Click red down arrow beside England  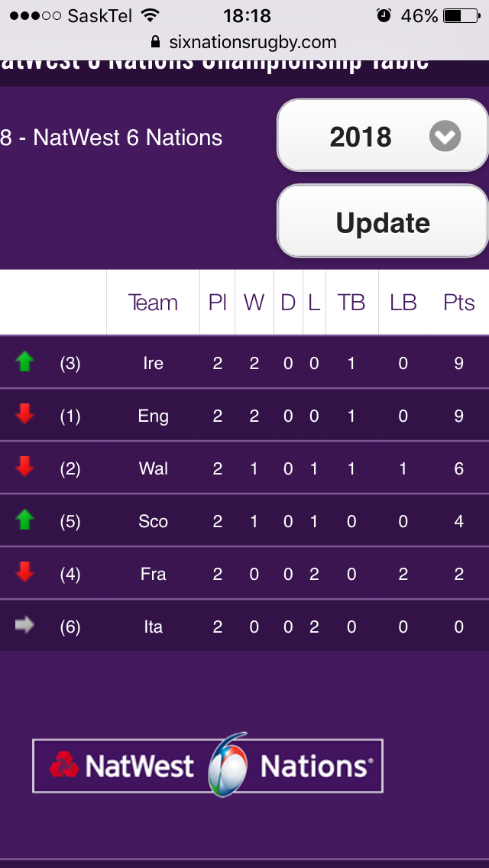[x=25, y=415]
